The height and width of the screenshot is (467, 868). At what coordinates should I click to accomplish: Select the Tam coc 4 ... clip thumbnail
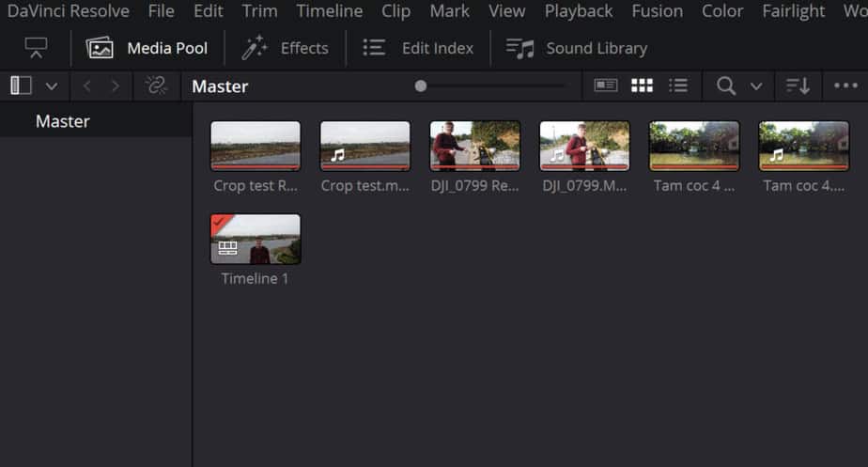point(694,146)
